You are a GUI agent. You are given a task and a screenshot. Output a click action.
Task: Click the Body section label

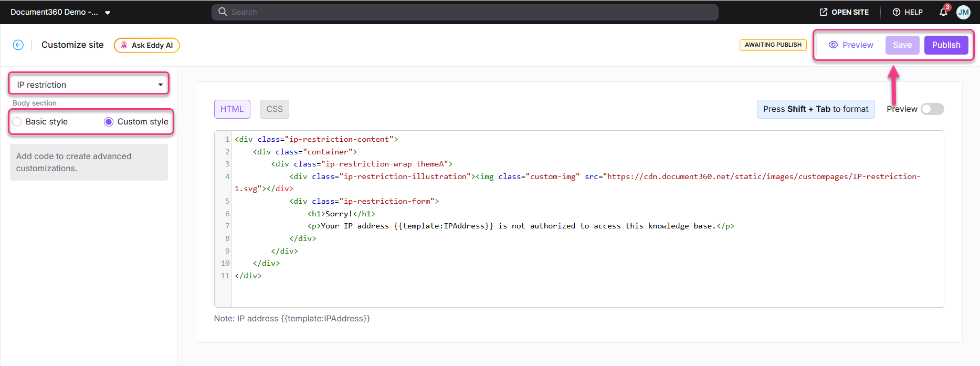click(35, 103)
